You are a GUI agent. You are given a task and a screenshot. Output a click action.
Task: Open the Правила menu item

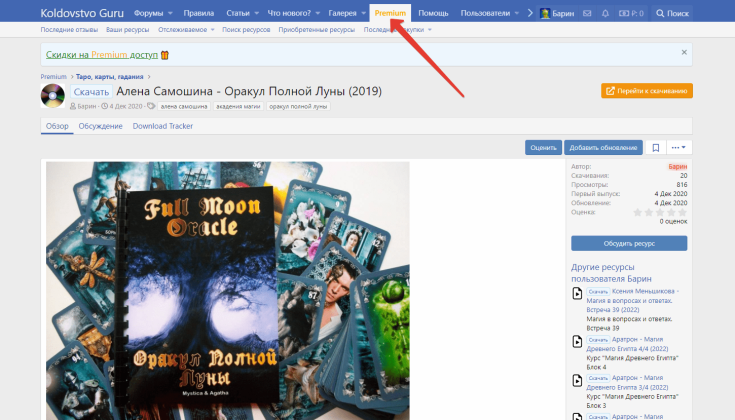coord(199,13)
